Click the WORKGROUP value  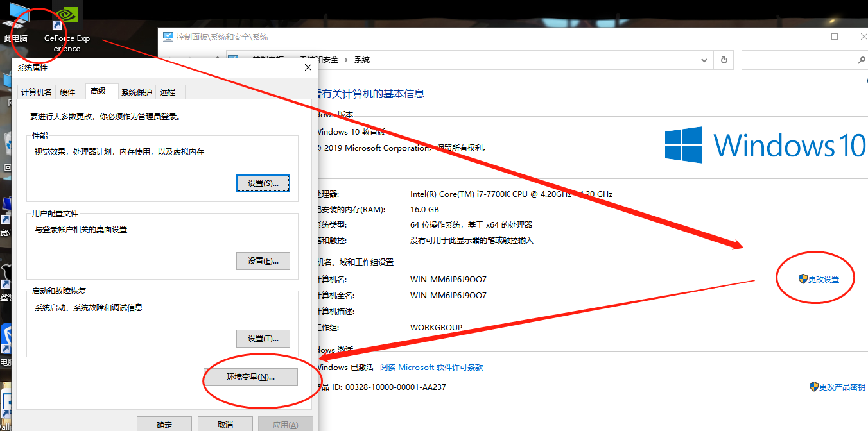[436, 327]
